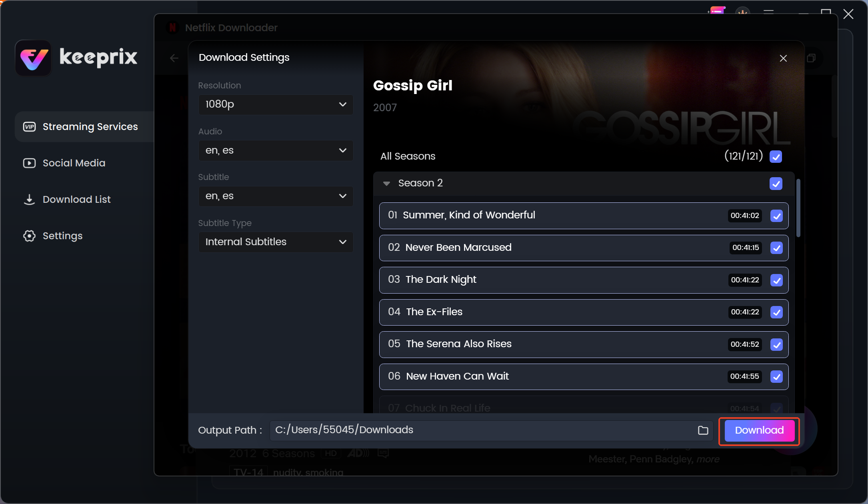Uncheck episode 03 The Dark Night
868x504 pixels.
click(x=776, y=280)
